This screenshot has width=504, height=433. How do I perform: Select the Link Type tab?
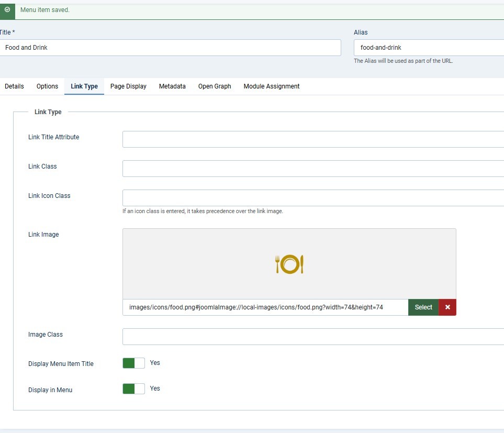click(x=84, y=86)
